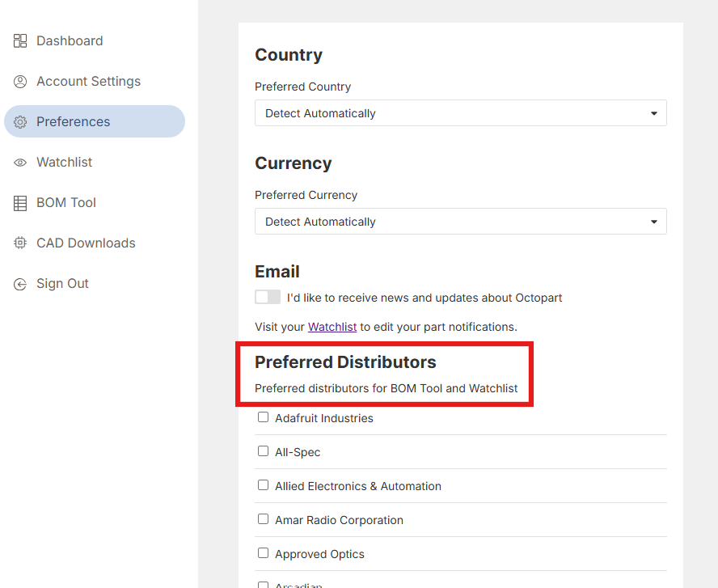Select the Watchlist eye icon

pyautogui.click(x=20, y=162)
